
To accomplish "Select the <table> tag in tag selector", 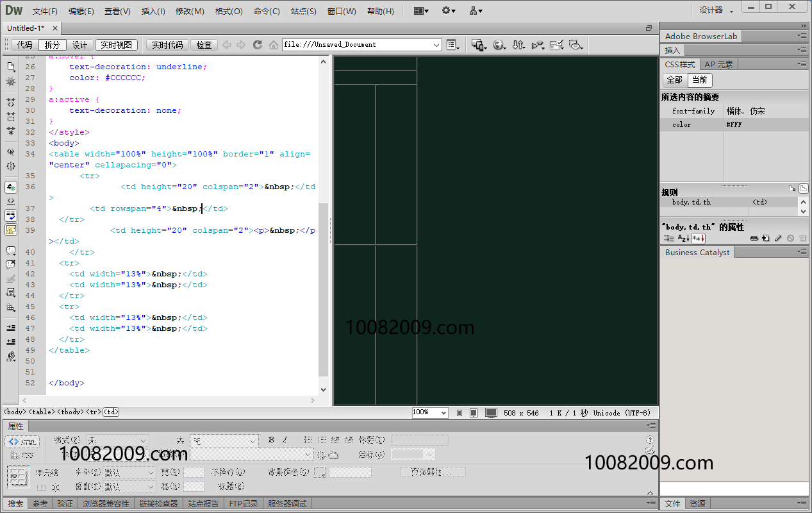I will point(42,412).
